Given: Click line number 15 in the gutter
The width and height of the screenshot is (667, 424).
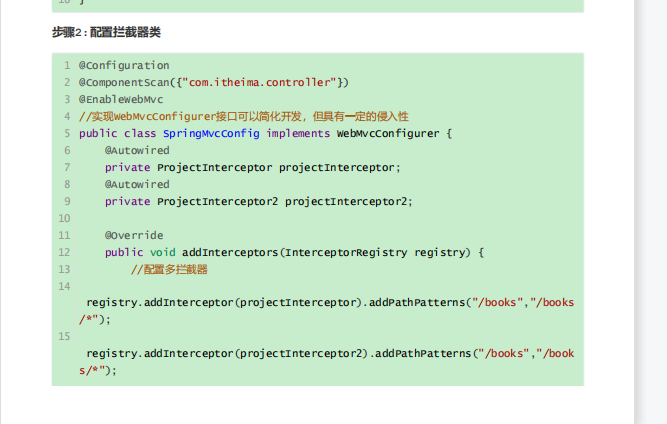Looking at the screenshot, I should [64, 337].
